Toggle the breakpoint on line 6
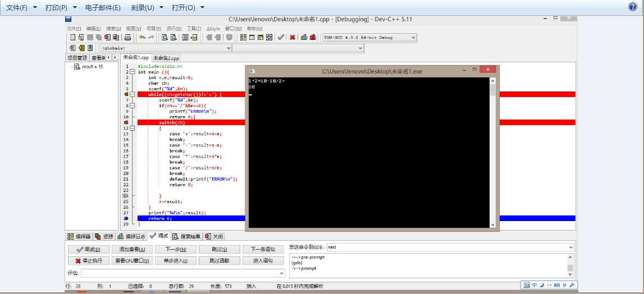644x294 pixels. click(126, 94)
